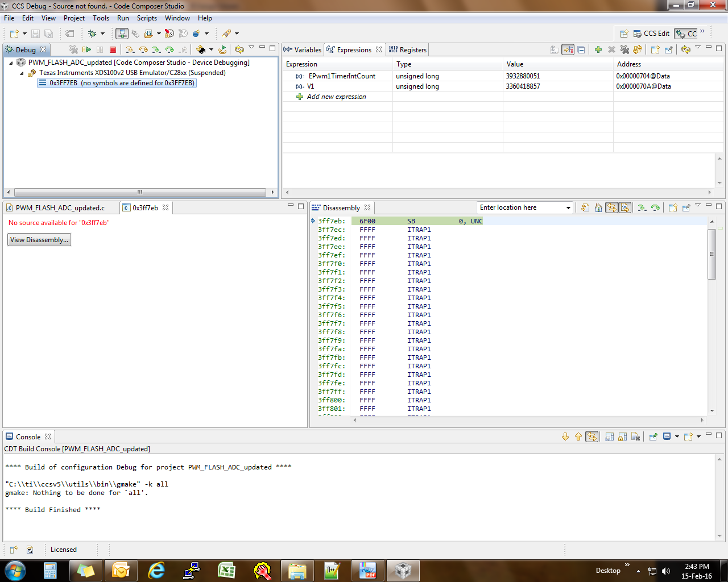728x582 pixels.
Task: Open the Load Program dropdown arrow
Action: tap(159, 34)
